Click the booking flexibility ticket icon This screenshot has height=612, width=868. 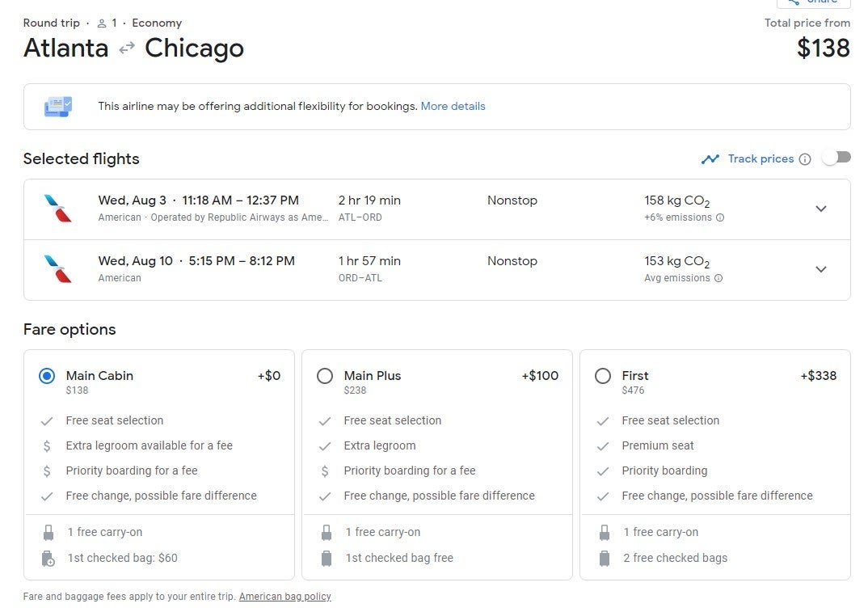(x=58, y=107)
